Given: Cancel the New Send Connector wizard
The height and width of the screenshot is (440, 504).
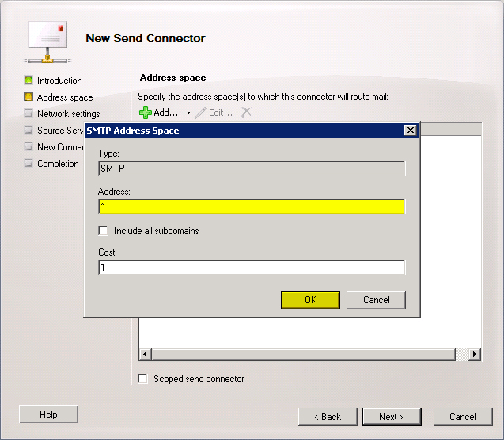Looking at the screenshot, I should tap(463, 417).
